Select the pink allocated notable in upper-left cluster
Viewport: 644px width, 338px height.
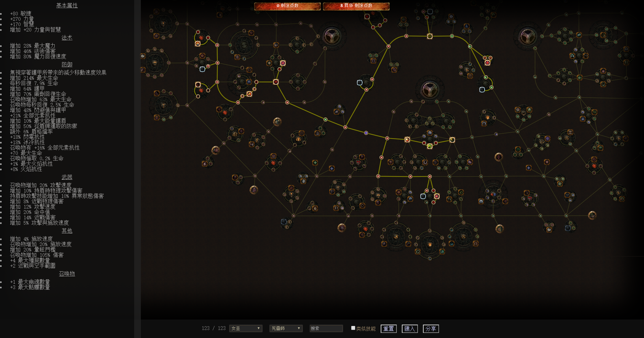(x=283, y=63)
